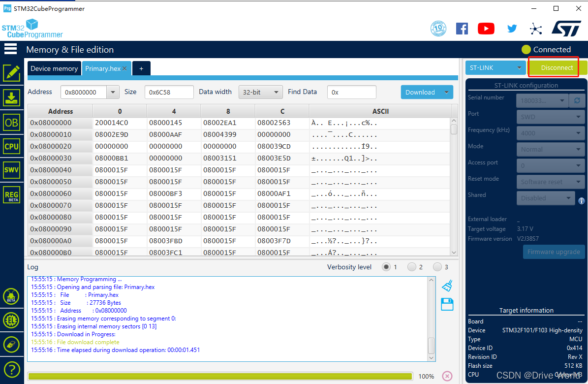Open the beta bug icon panel
Screen dimensions: 588x384
11,296
